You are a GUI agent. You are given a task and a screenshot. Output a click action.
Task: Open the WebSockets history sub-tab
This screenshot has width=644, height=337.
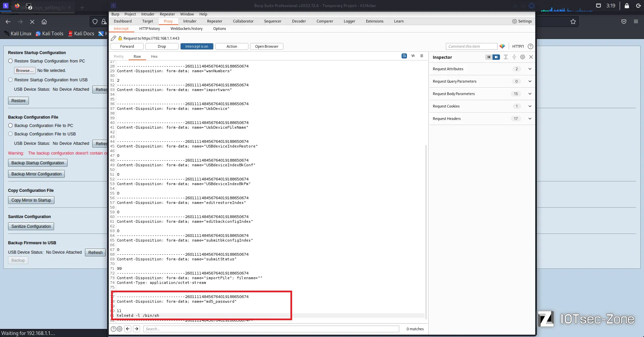186,29
